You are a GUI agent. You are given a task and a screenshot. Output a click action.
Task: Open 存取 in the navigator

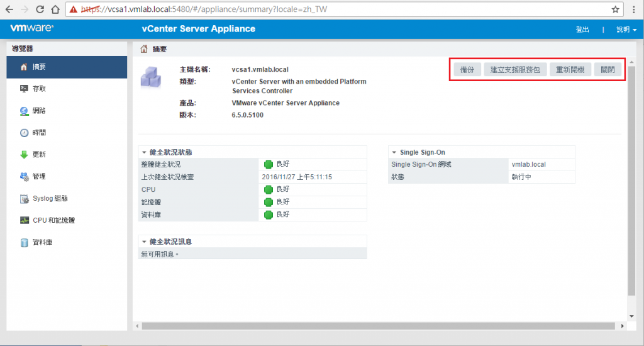[67, 89]
